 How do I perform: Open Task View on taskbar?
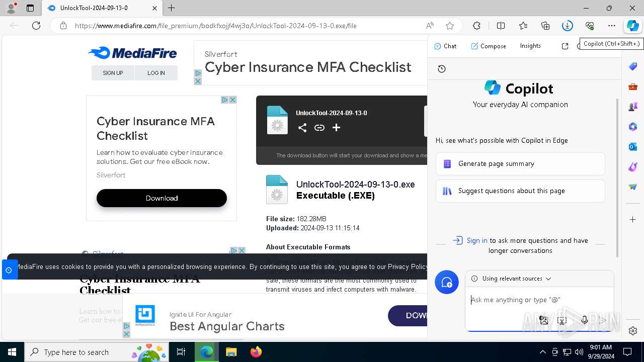coord(181,352)
